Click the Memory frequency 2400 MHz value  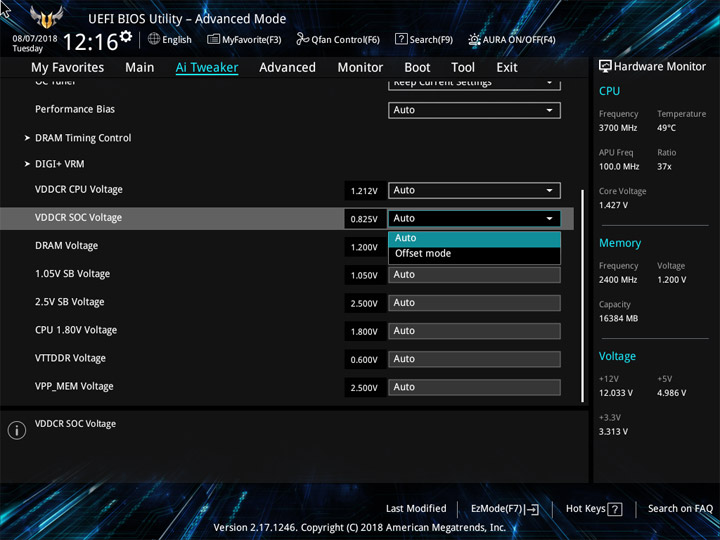pyautogui.click(x=618, y=280)
